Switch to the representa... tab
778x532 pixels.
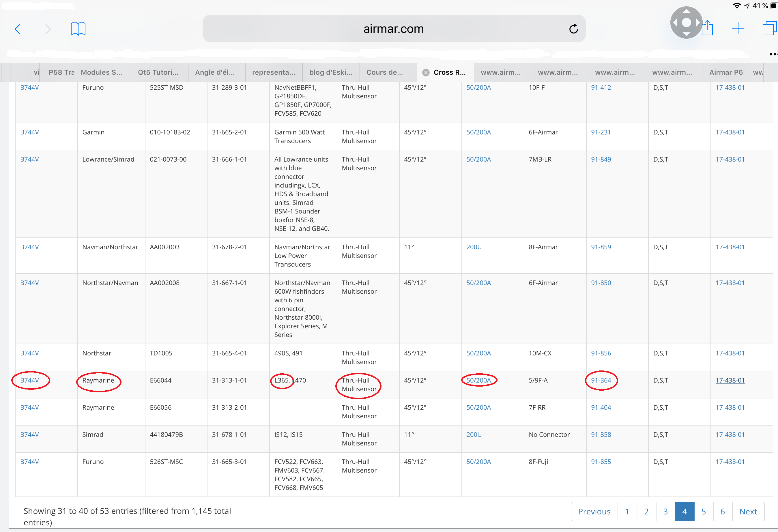click(274, 72)
